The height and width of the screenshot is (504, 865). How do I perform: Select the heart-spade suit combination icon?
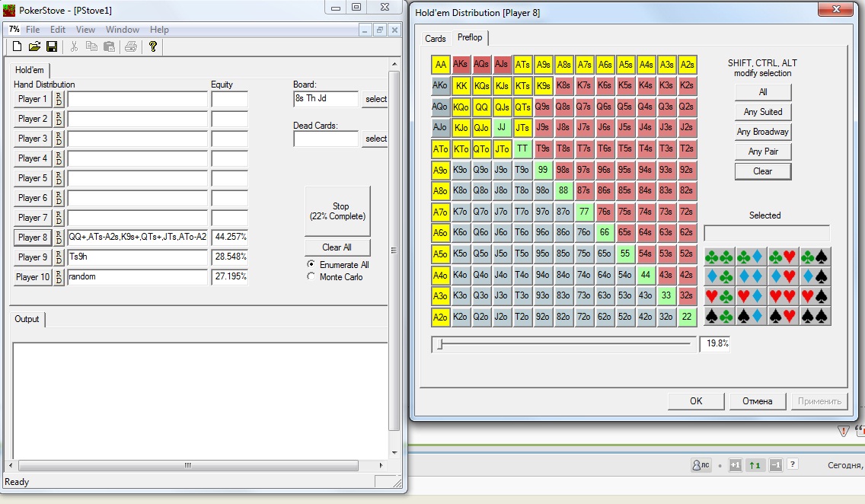(815, 297)
